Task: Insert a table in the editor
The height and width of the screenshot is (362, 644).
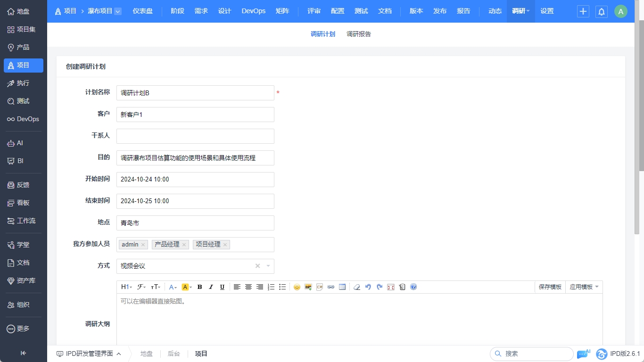Action: (342, 287)
